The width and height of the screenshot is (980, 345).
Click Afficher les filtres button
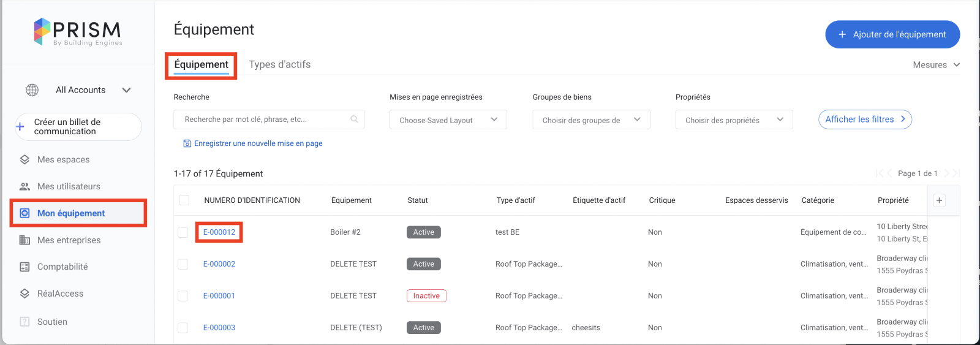pyautogui.click(x=864, y=119)
